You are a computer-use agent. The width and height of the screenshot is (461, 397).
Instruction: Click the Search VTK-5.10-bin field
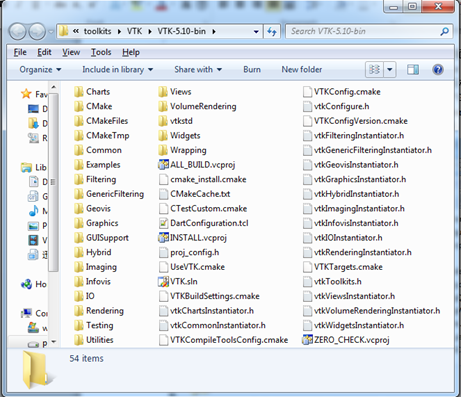coord(369,32)
